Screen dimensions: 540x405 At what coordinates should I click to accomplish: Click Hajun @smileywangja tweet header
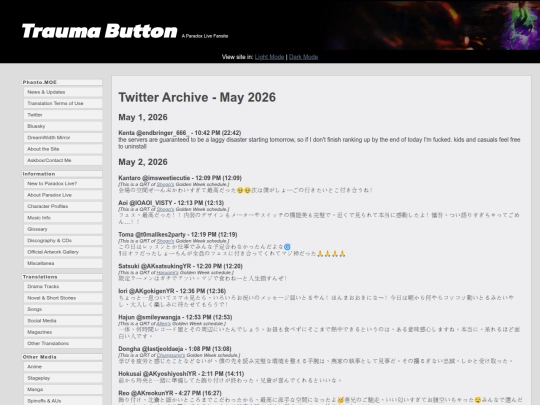point(175,317)
